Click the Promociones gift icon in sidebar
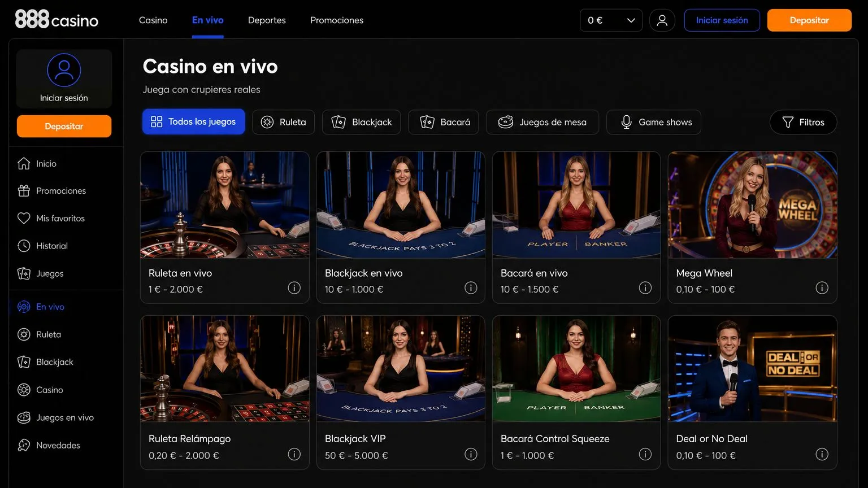This screenshot has width=868, height=488. 24,191
